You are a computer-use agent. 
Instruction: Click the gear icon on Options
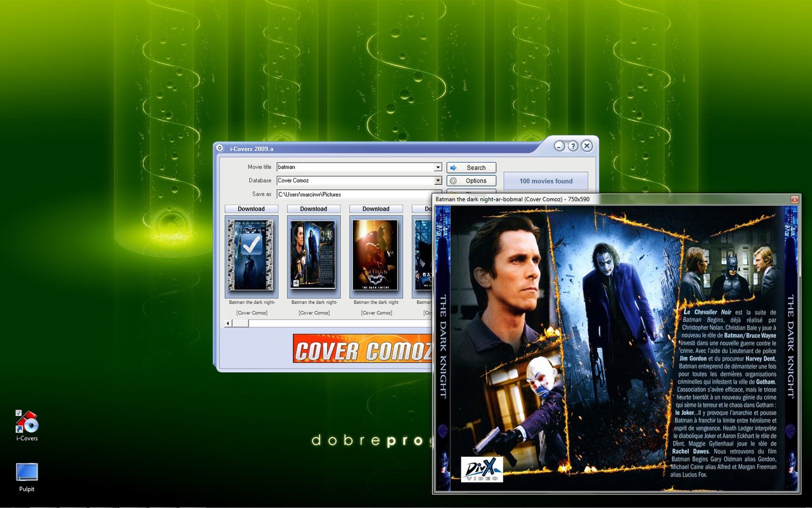tap(453, 181)
